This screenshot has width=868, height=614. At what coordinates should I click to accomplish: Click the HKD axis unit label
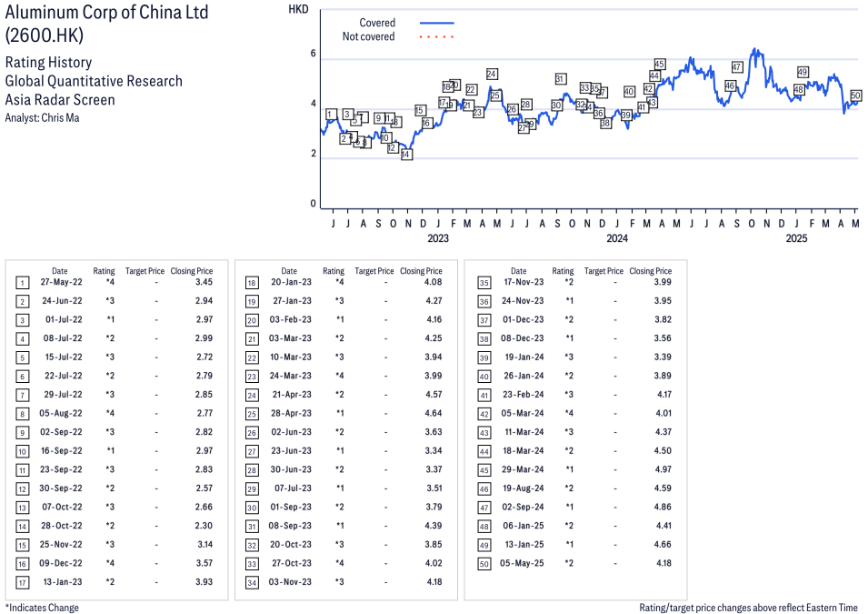coord(298,9)
